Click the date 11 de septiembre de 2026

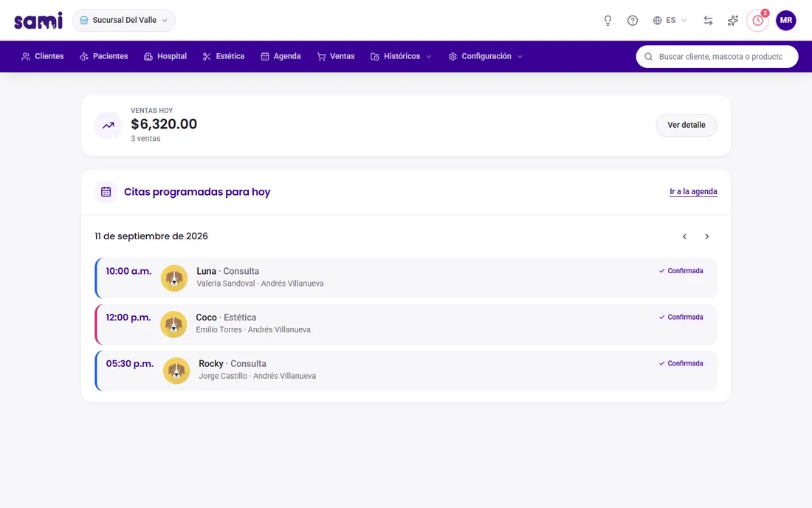coord(151,236)
